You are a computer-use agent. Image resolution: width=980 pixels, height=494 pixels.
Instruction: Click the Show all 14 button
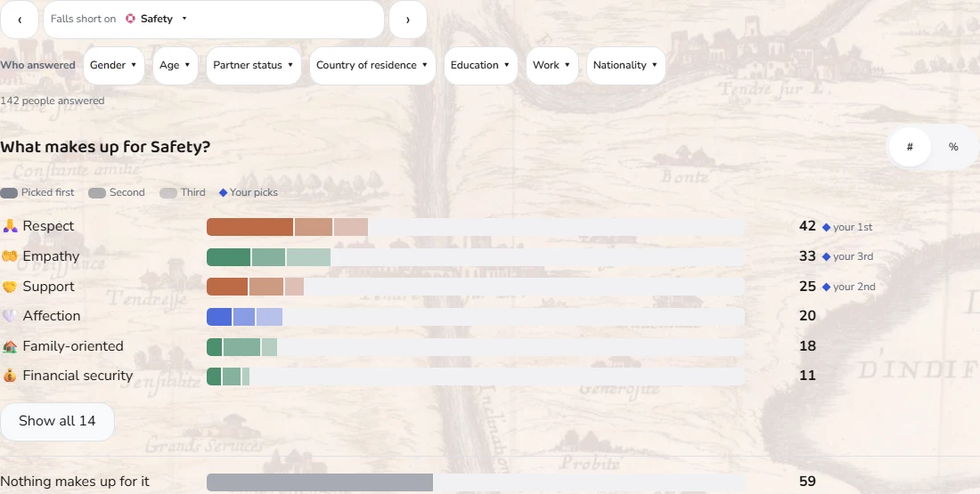(x=58, y=422)
